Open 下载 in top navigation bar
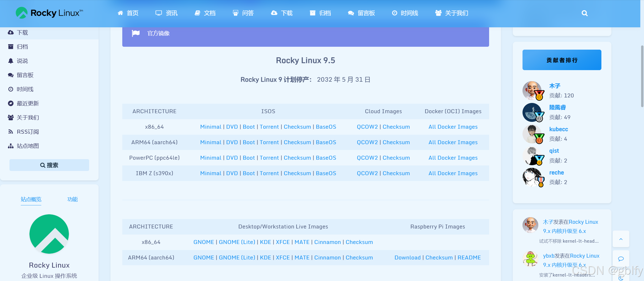This screenshot has height=281, width=644. 282,13
